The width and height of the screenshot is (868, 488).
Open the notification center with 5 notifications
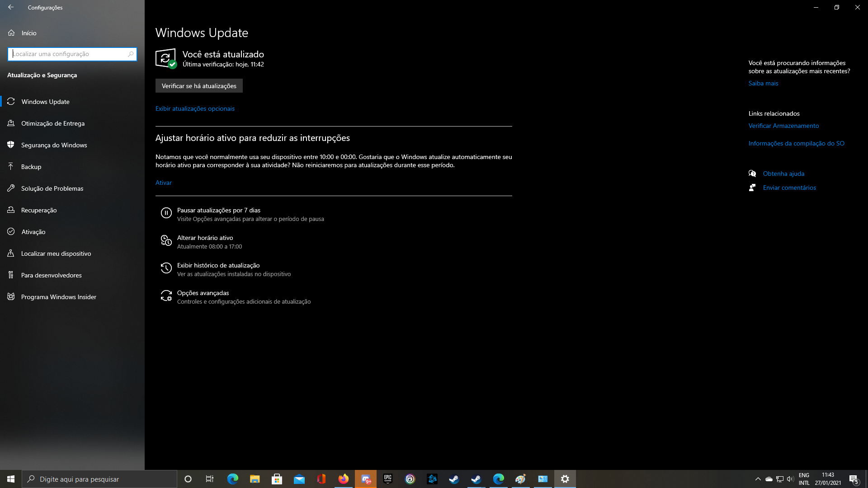[x=854, y=479]
